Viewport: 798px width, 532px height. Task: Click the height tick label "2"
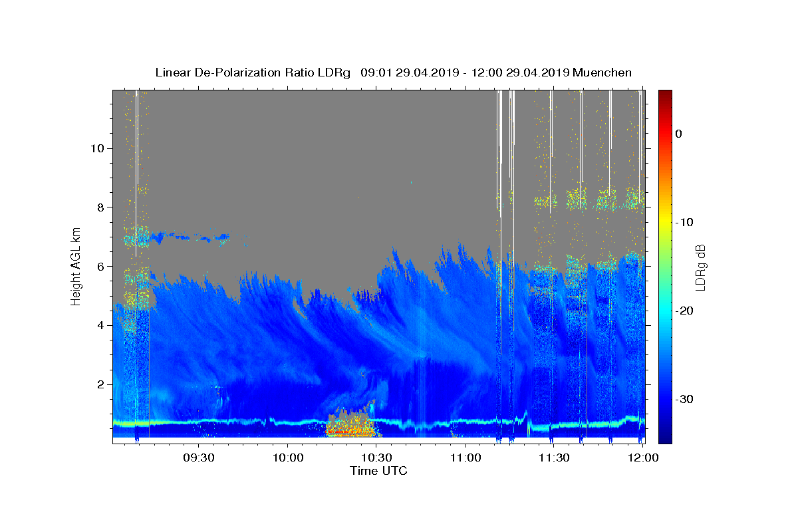point(99,384)
